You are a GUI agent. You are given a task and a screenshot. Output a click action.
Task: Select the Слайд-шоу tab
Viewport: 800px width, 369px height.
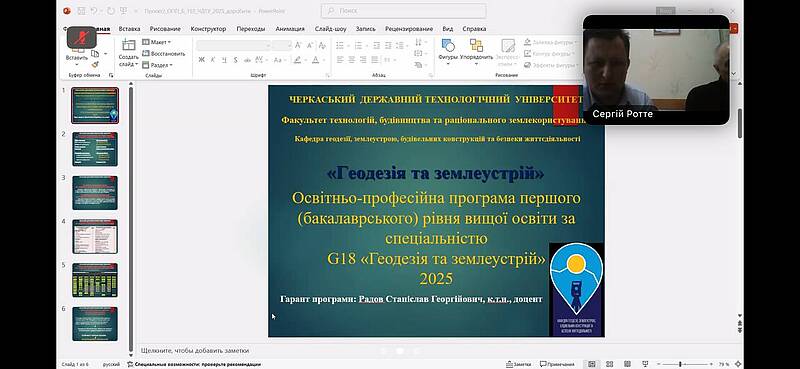[x=330, y=29]
